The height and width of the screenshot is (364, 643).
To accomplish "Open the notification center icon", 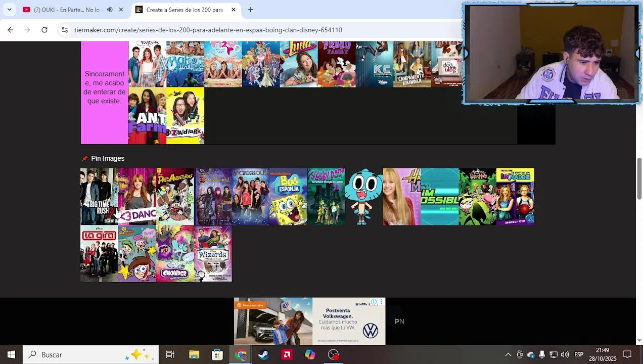I will click(627, 354).
